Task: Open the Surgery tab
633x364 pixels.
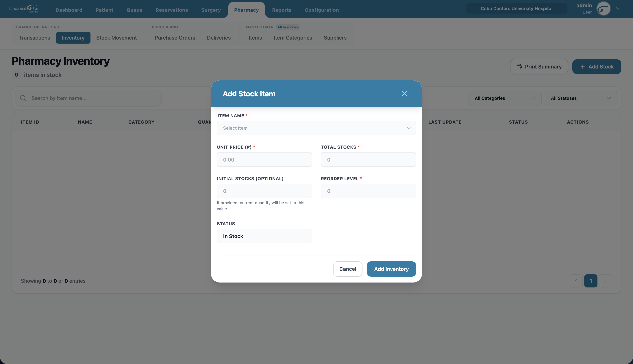Action: pos(211,10)
